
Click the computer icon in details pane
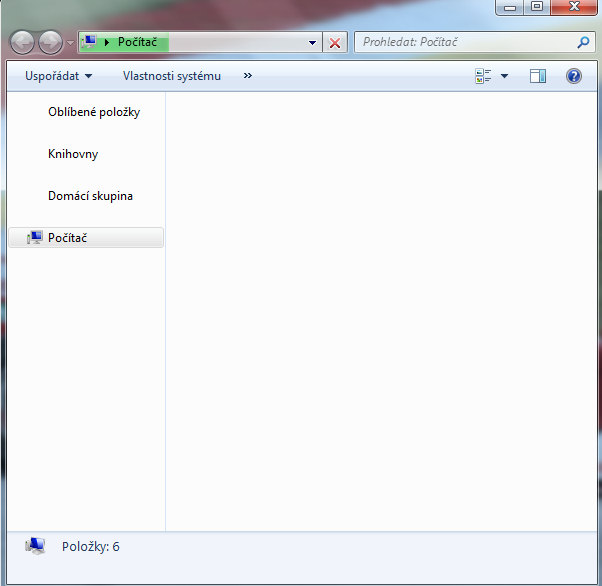coord(35,546)
